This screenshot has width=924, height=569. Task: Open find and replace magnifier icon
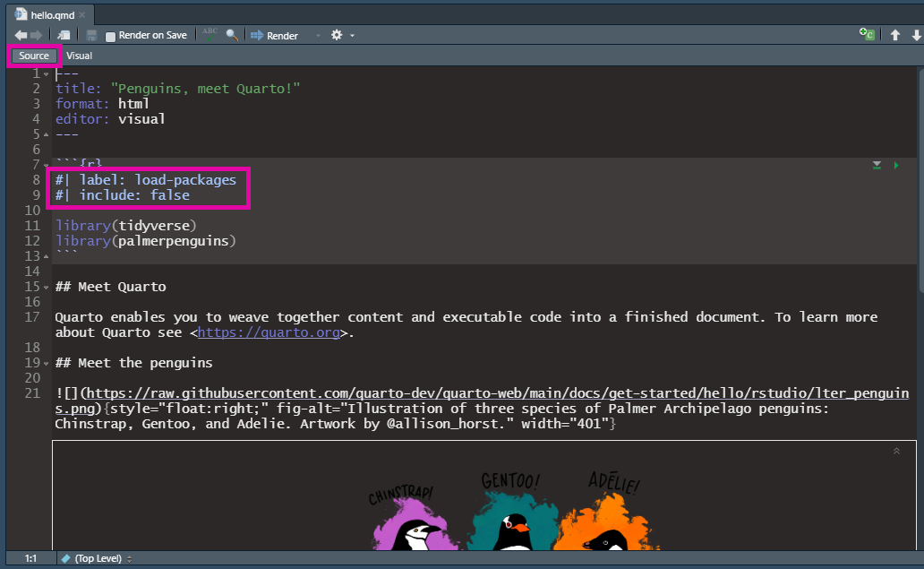pyautogui.click(x=232, y=35)
